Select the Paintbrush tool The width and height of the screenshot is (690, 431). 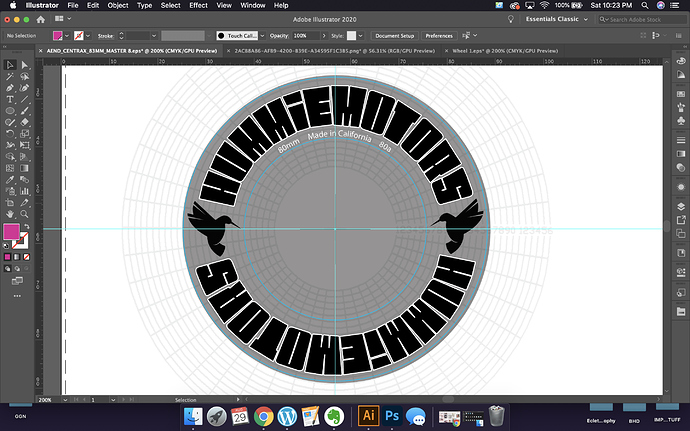click(25, 111)
